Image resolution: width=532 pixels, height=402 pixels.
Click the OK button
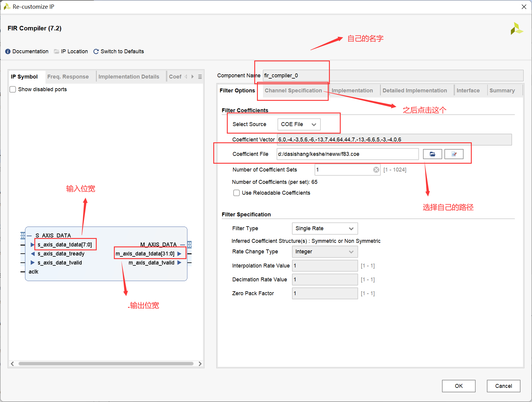tap(459, 386)
